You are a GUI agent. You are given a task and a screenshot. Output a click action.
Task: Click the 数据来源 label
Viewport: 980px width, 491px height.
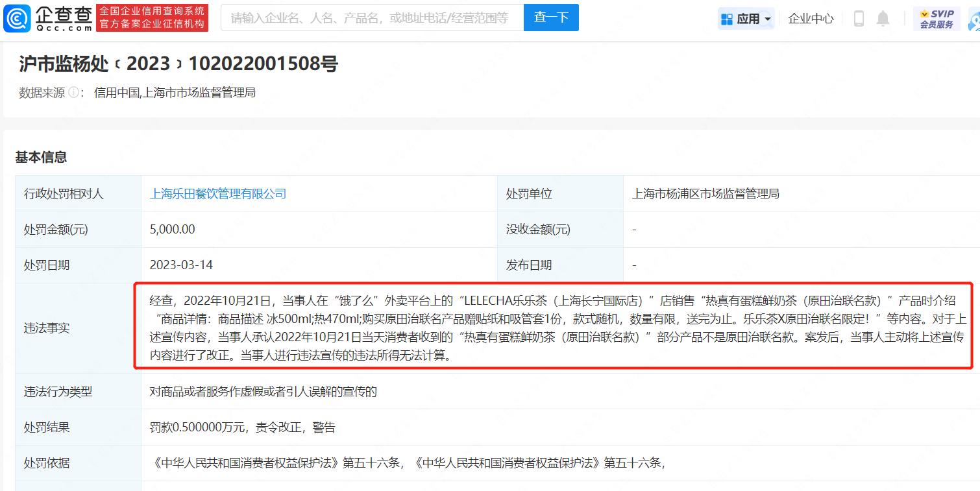pos(42,93)
